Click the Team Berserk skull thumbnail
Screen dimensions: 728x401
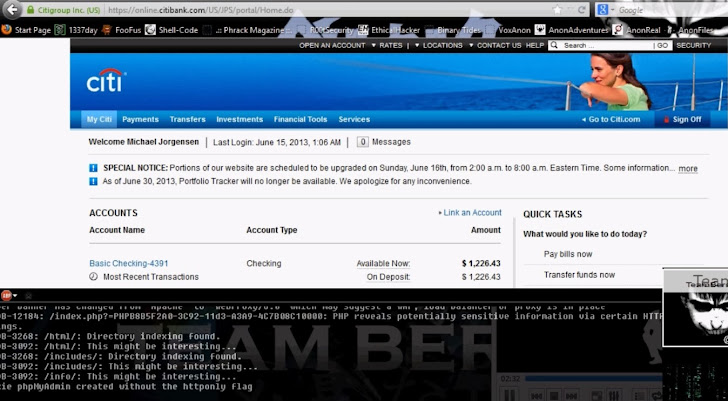pos(696,307)
